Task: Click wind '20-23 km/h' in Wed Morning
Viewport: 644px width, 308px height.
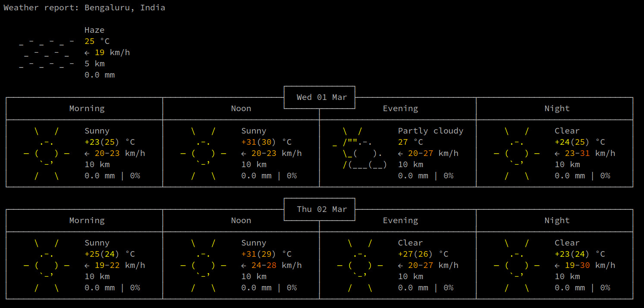Action: pyautogui.click(x=120, y=153)
